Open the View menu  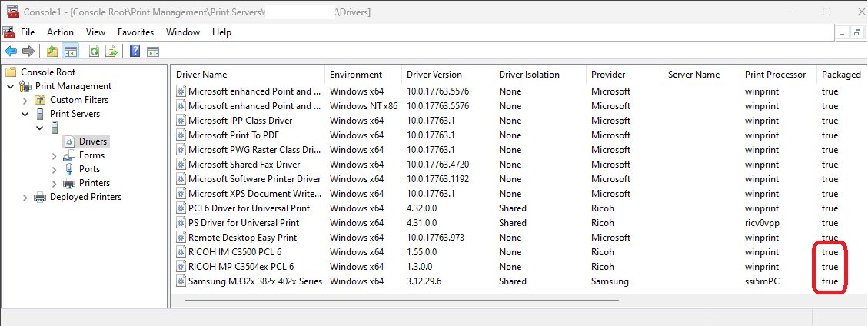click(x=96, y=32)
